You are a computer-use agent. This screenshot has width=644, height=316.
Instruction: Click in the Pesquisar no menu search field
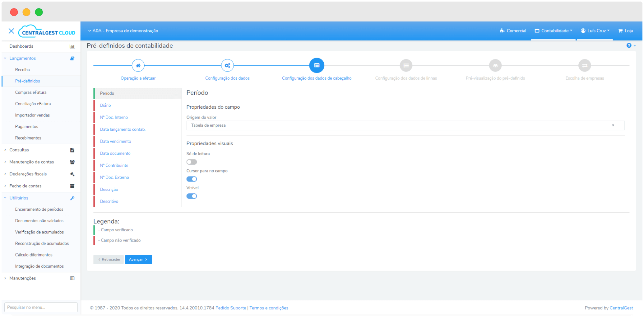point(41,307)
